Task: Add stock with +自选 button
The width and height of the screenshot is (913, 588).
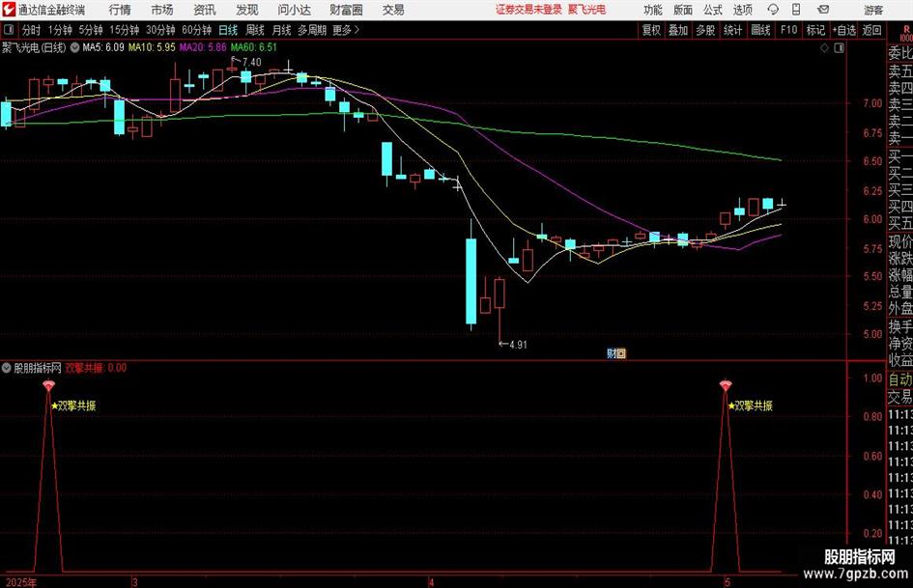Action: point(843,30)
